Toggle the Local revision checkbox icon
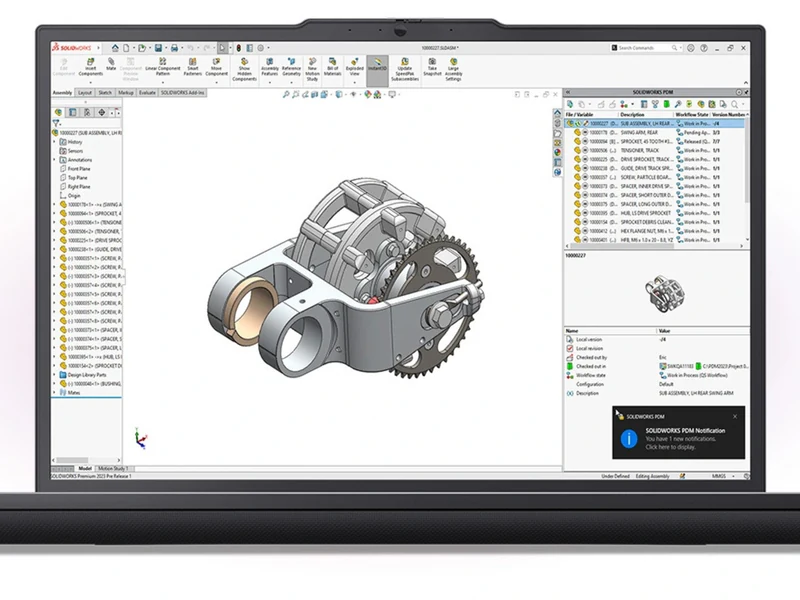Screen dimensions: 800x600 pos(570,348)
